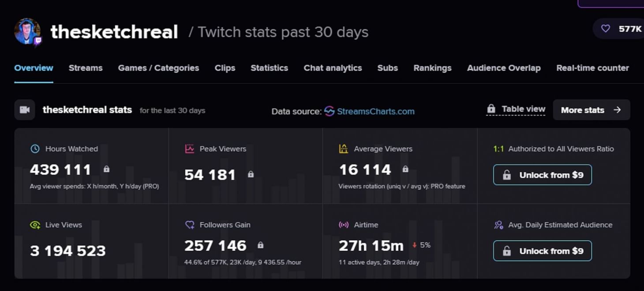
Task: Open the More stats page
Action: click(591, 110)
